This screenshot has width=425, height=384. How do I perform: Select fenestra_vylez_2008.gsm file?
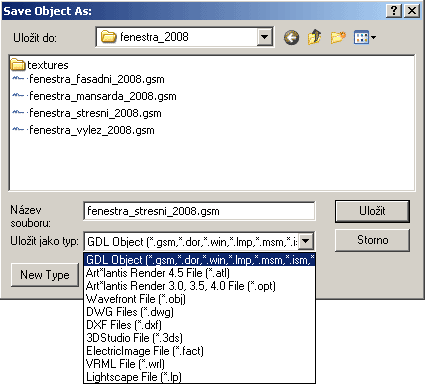(x=83, y=130)
